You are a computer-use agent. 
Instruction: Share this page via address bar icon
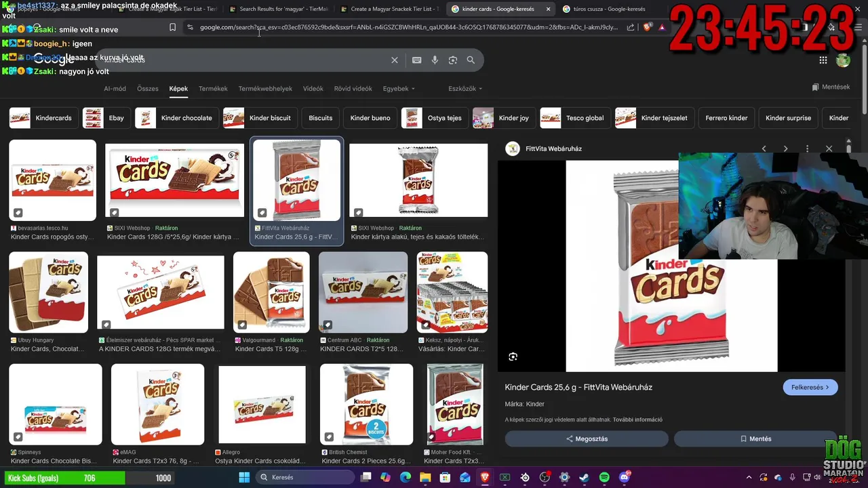click(631, 27)
